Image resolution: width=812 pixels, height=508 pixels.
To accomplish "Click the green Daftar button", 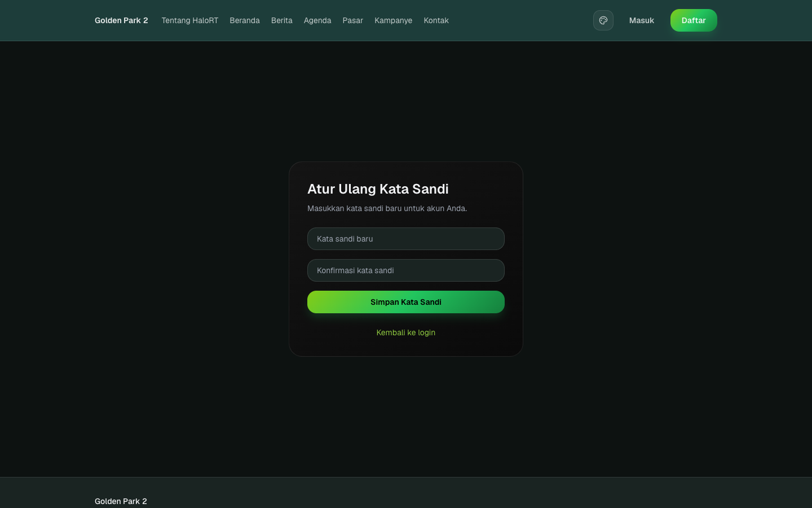I will (694, 20).
